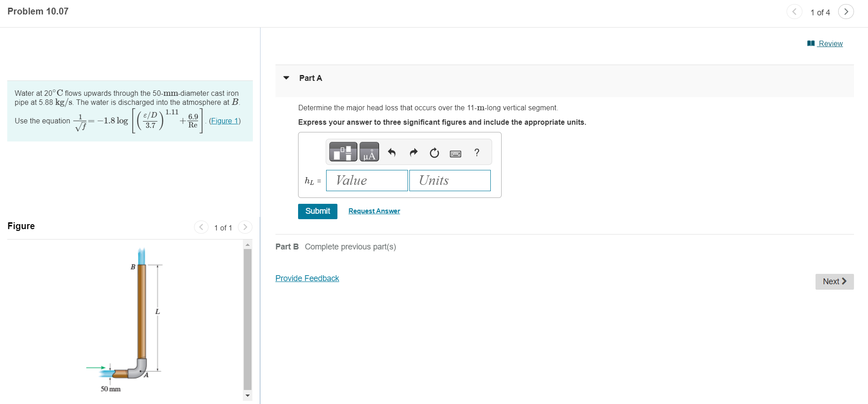Focus the Units input field

(450, 180)
